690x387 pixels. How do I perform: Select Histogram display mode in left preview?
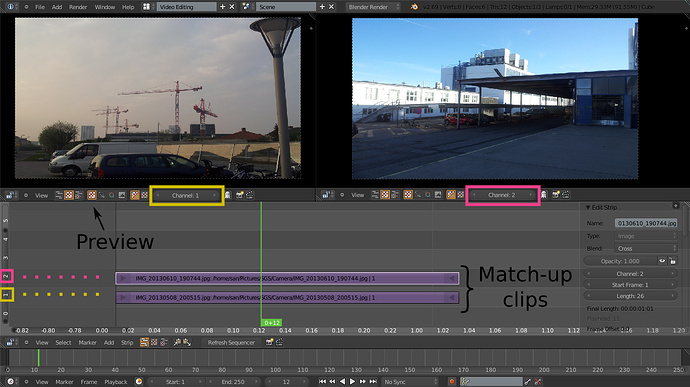pos(122,195)
